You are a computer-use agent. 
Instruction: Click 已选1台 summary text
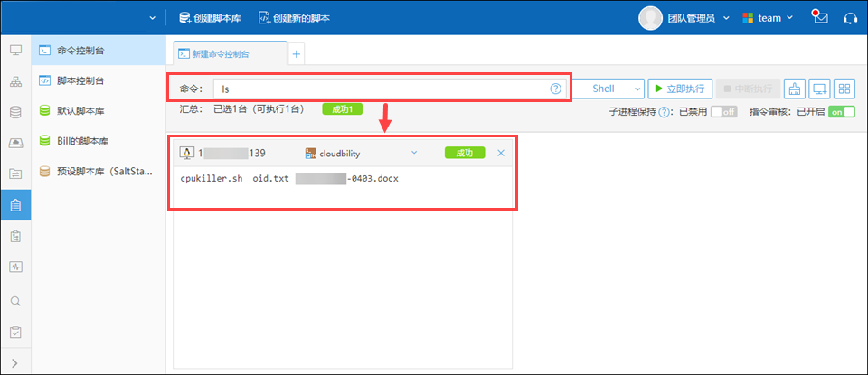231,109
